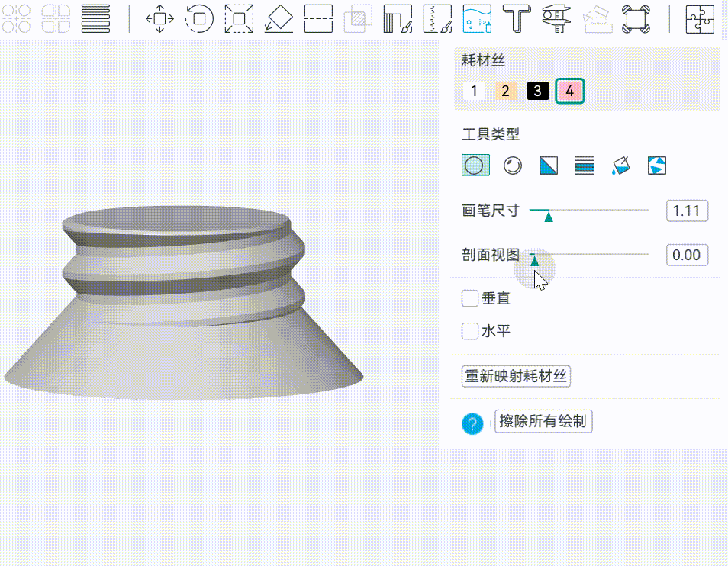This screenshot has height=566, width=728.
Task: Click the Arrange All Objects toolbar icon
Action: pyautogui.click(x=16, y=18)
